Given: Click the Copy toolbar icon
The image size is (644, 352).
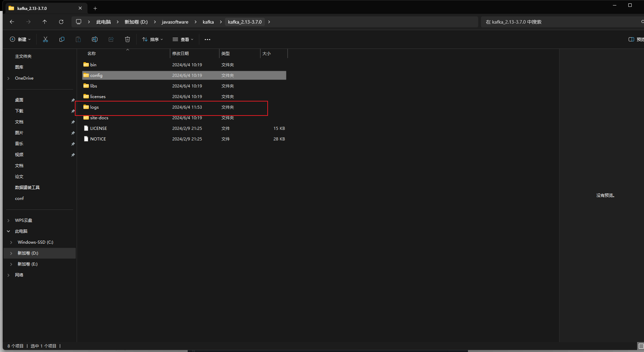Looking at the screenshot, I should click(x=62, y=39).
